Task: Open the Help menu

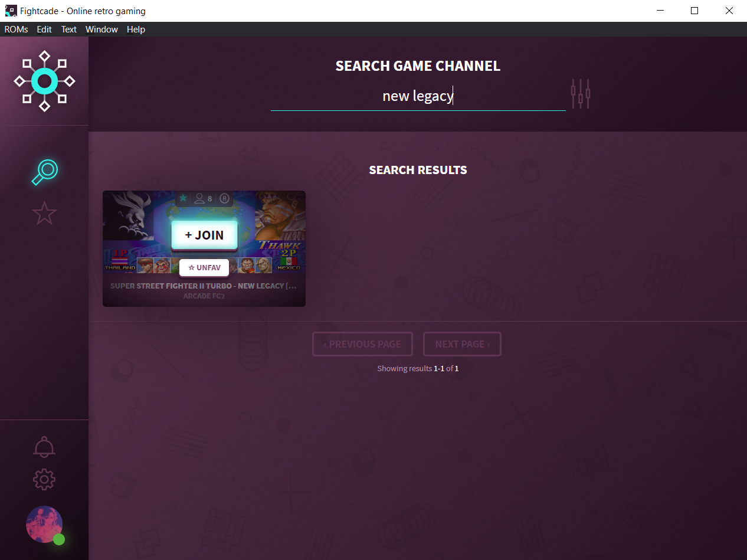Action: pyautogui.click(x=136, y=30)
